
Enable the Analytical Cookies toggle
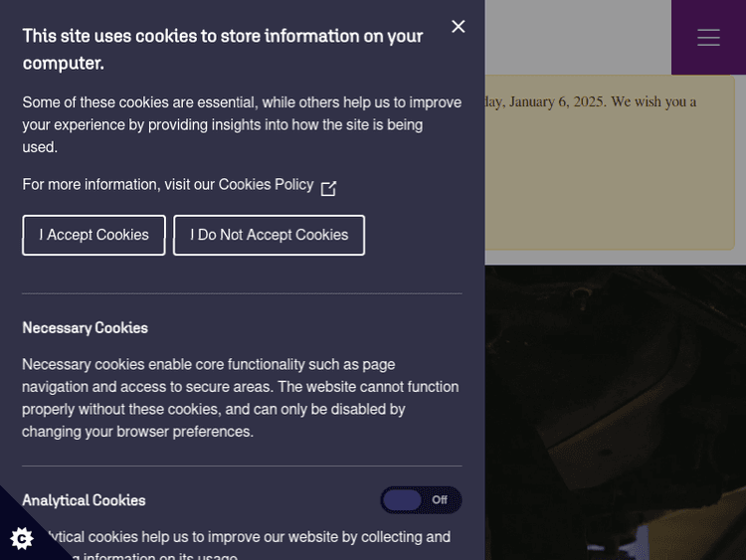click(x=421, y=500)
